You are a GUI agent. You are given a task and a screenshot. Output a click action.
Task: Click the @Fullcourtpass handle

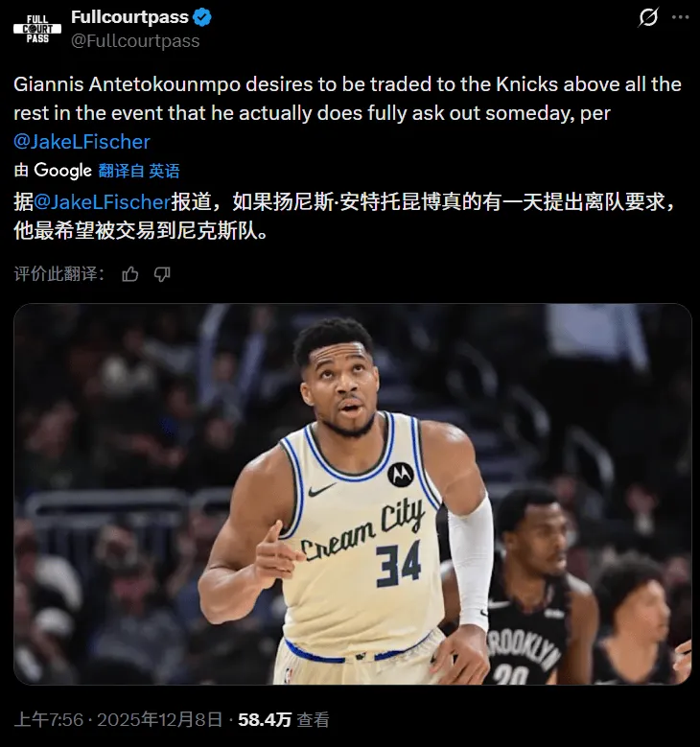pyautogui.click(x=135, y=41)
